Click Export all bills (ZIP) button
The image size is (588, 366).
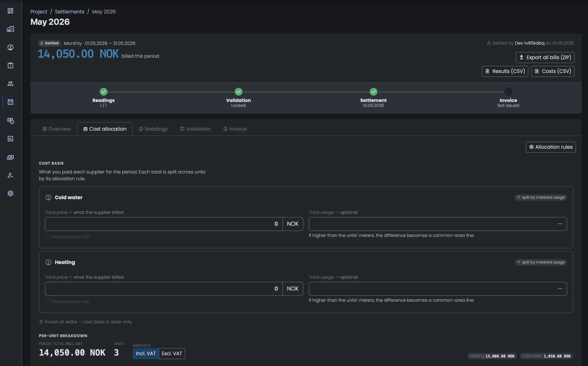coord(545,57)
